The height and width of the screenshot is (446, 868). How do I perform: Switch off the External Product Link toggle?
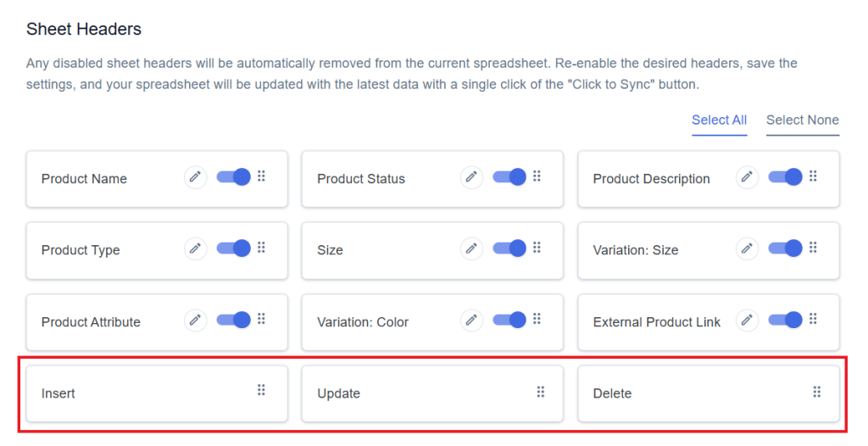(x=786, y=320)
